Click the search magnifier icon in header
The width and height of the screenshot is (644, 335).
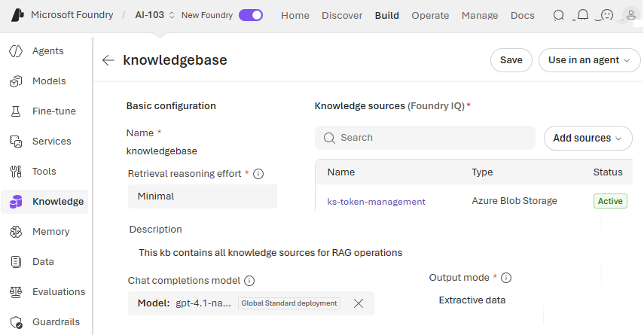pyautogui.click(x=559, y=15)
